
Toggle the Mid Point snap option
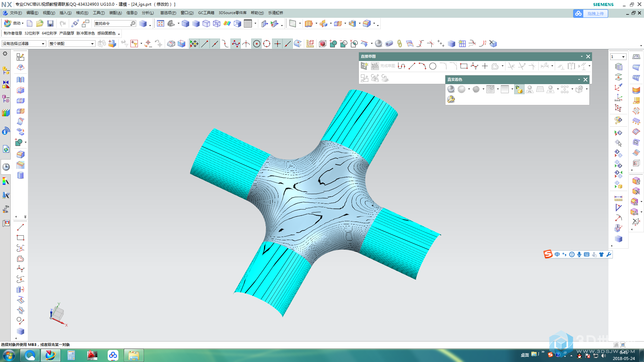coord(215,44)
